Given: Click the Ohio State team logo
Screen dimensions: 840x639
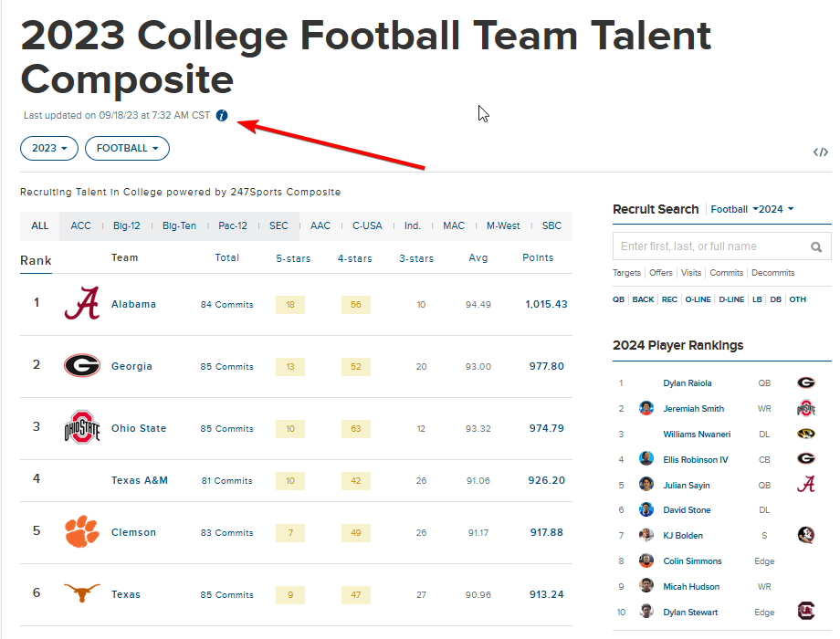Looking at the screenshot, I should point(81,427).
